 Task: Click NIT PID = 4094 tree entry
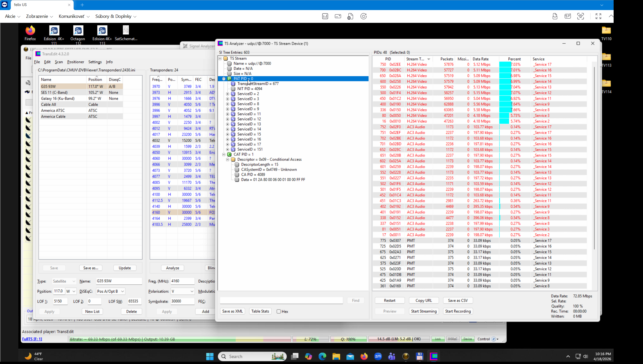pos(250,89)
